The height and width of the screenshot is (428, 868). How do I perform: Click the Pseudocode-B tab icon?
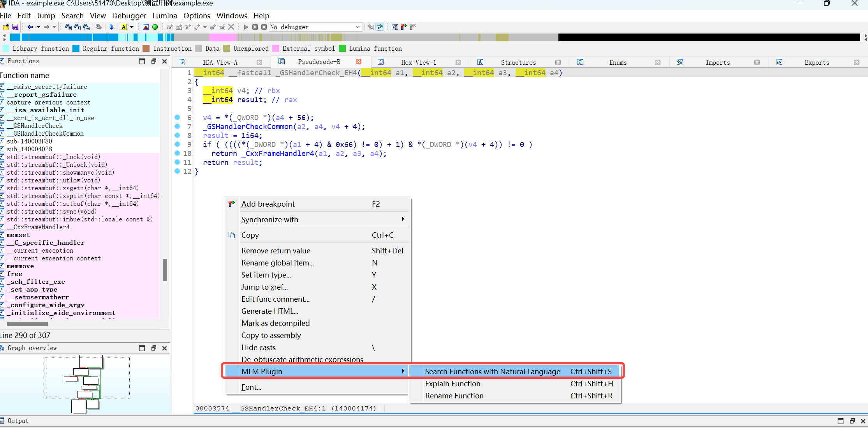click(x=282, y=62)
